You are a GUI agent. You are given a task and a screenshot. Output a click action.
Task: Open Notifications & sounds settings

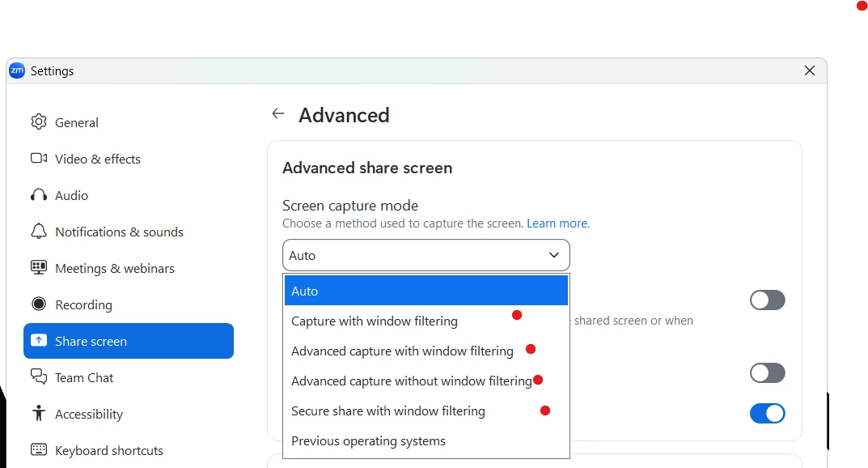[x=129, y=232]
